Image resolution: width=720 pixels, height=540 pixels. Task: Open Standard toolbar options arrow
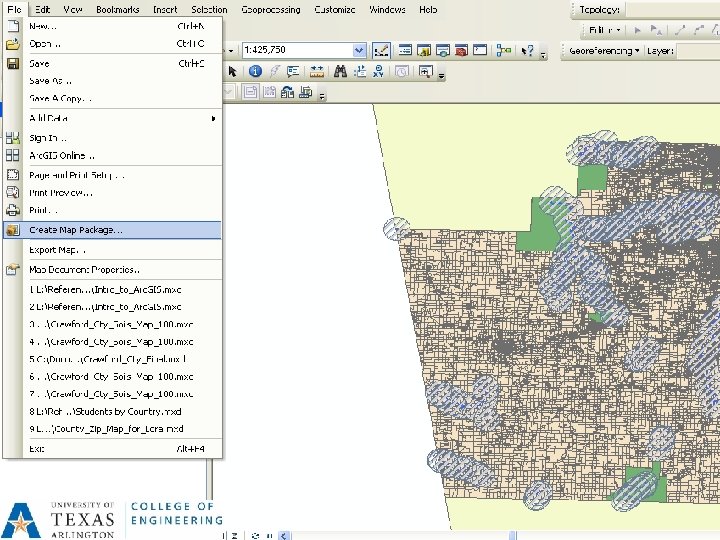(x=543, y=55)
